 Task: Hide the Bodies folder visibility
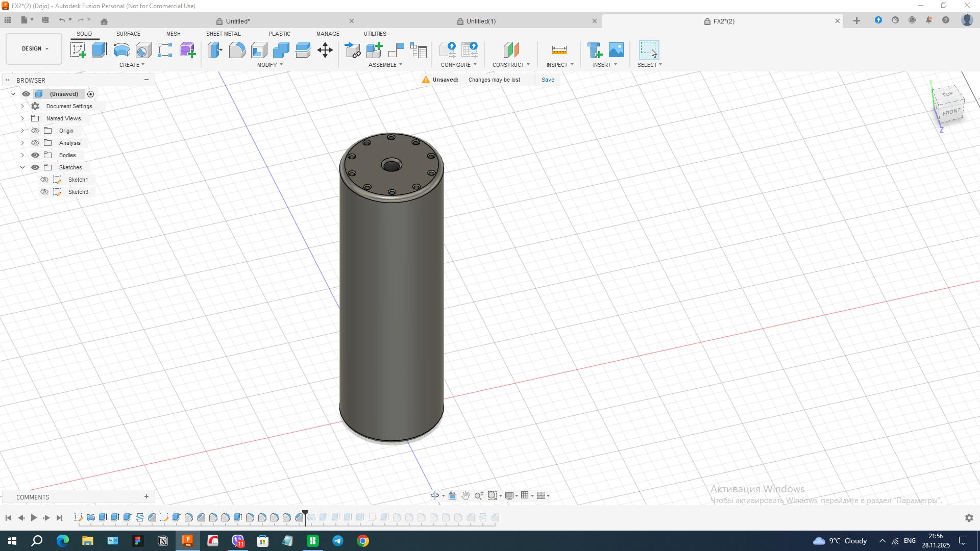coord(35,155)
